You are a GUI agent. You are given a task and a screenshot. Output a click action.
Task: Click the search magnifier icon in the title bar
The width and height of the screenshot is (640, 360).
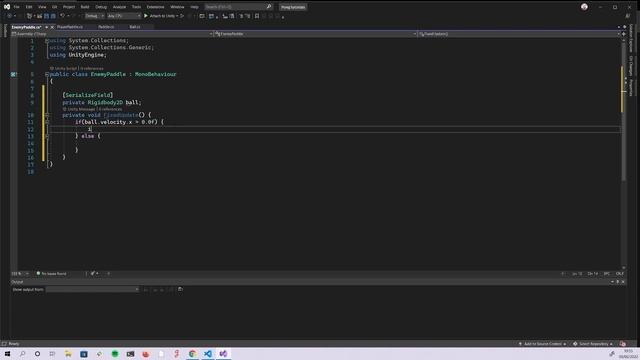tap(269, 7)
